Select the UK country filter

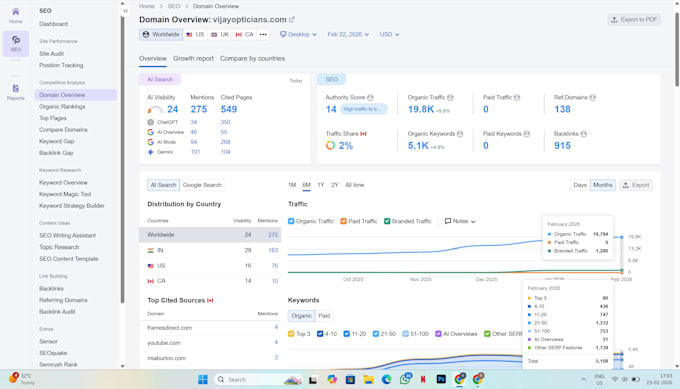point(220,34)
